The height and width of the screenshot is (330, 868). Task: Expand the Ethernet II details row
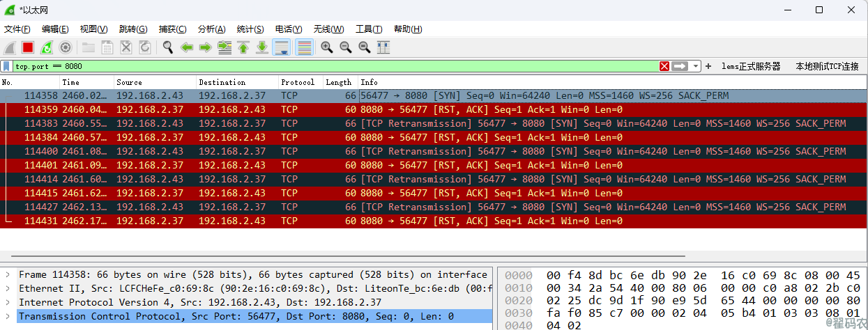8,288
